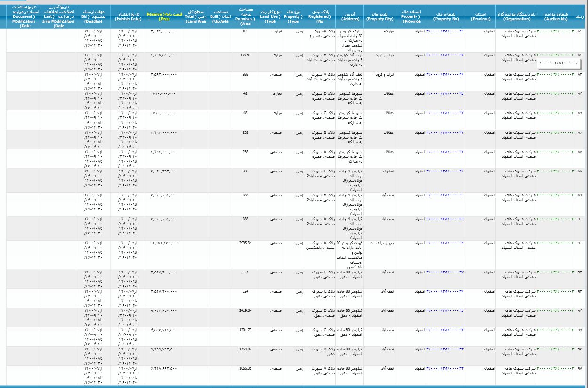The height and width of the screenshot is (388, 588).
Task: Open the property number link in row 97
Action: (x=445, y=368)
